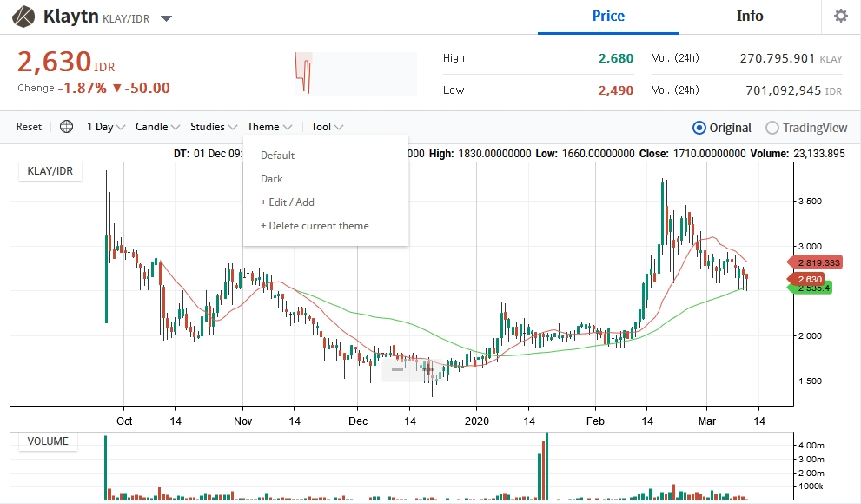
Task: Click the globe timezone icon
Action: 66,127
